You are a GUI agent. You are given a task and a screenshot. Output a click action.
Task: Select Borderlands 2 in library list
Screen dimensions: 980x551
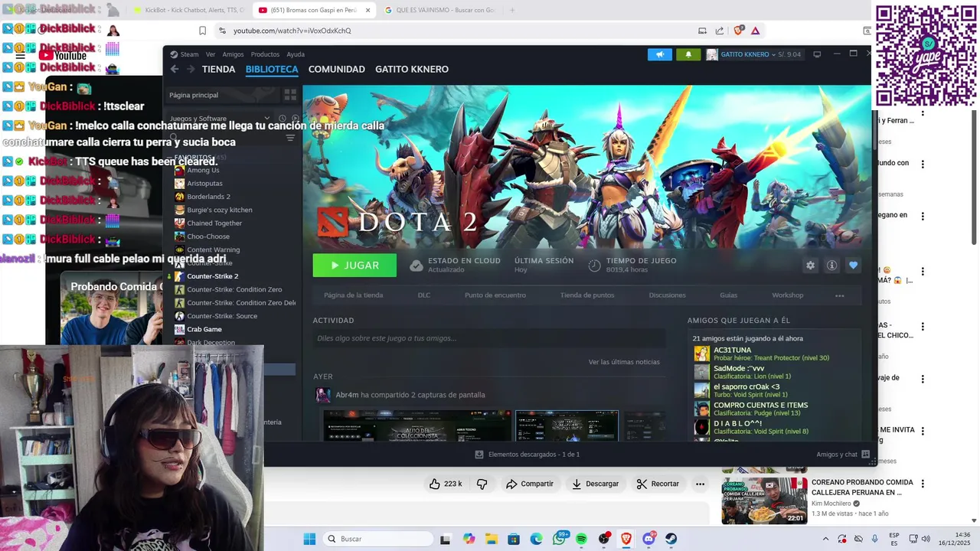pyautogui.click(x=208, y=197)
